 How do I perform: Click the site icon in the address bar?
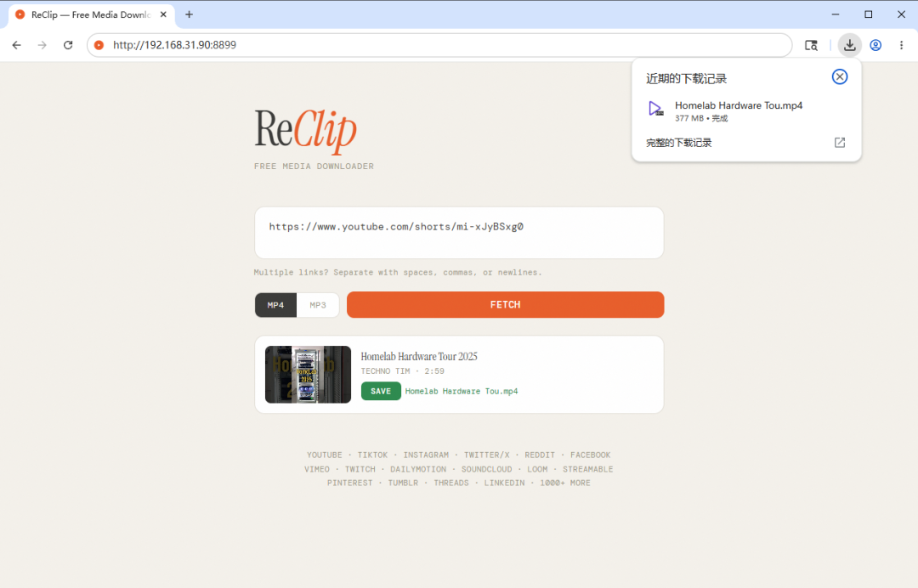pos(99,45)
